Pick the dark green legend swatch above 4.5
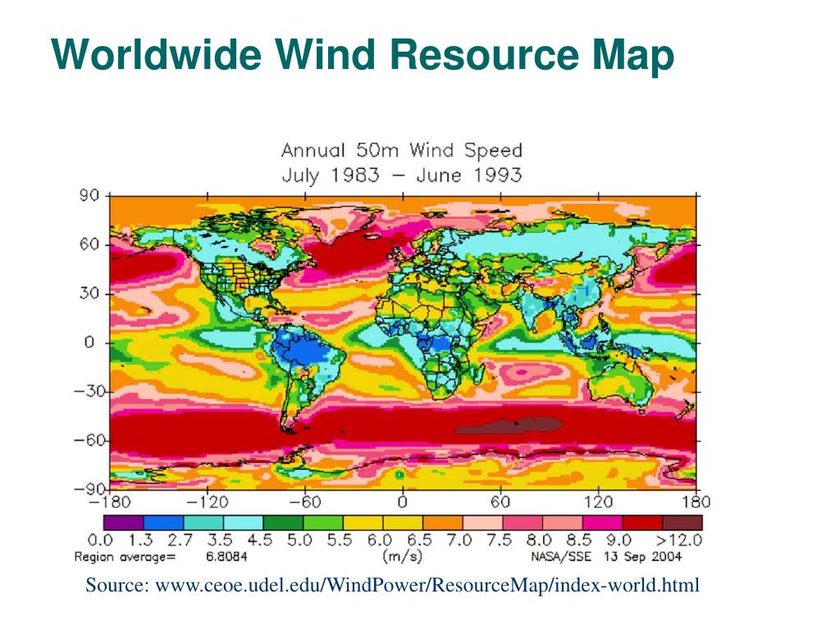840x630 pixels. click(283, 523)
